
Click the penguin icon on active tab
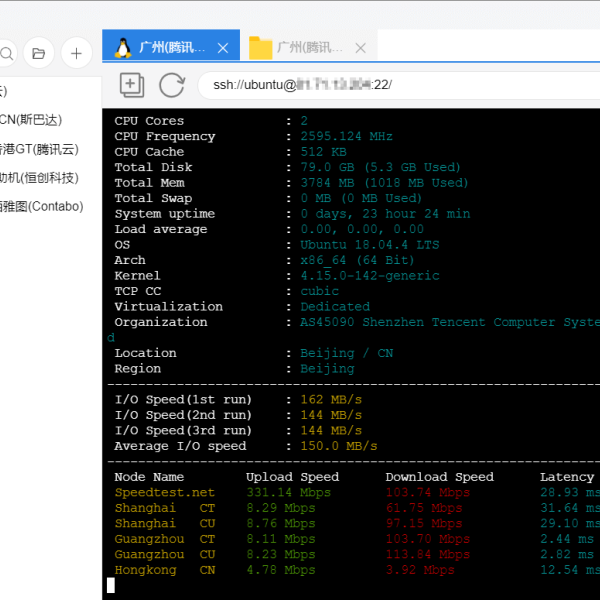[123, 48]
